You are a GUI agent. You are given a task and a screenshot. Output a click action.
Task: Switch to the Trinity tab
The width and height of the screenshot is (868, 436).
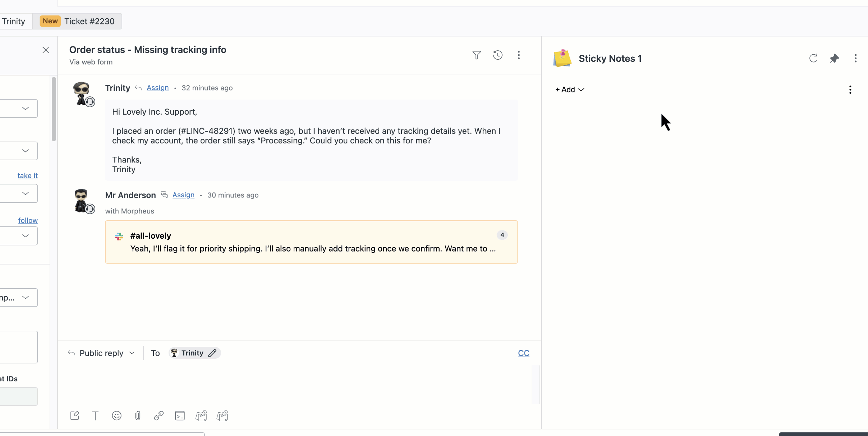pyautogui.click(x=14, y=21)
